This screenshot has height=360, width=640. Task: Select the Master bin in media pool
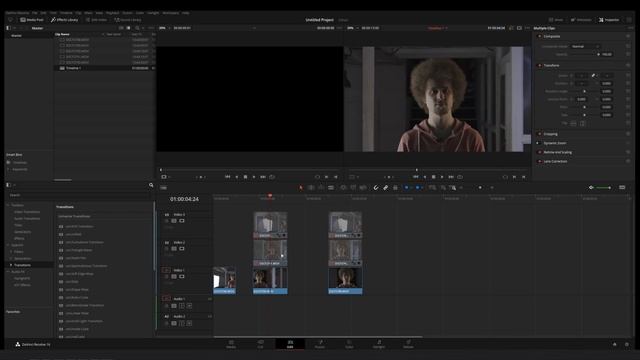(16, 36)
